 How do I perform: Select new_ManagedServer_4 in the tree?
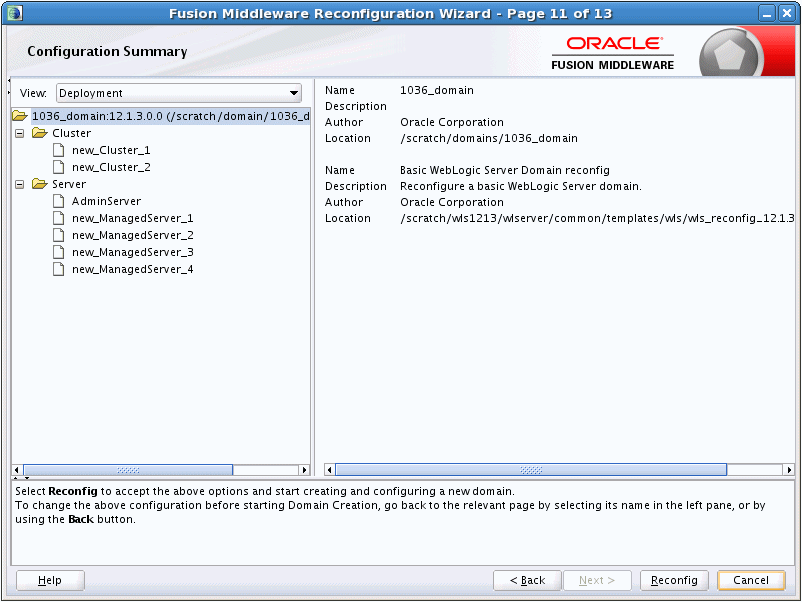tap(132, 269)
